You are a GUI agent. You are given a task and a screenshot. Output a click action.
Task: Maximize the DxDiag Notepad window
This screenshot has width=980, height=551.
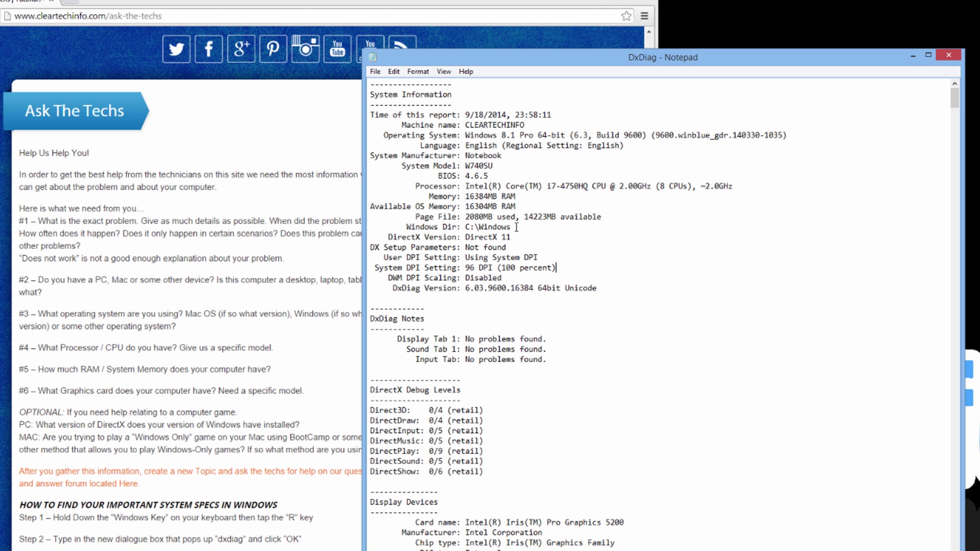[928, 55]
